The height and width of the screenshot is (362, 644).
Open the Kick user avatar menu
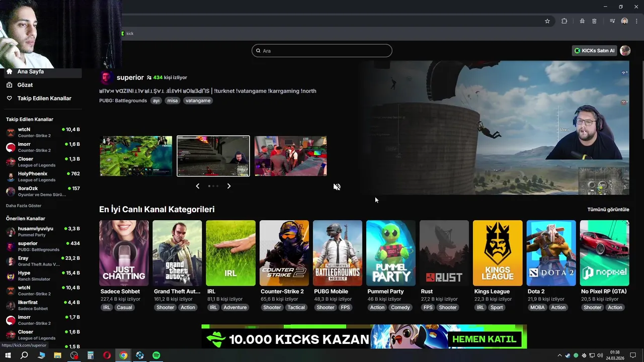point(625,50)
